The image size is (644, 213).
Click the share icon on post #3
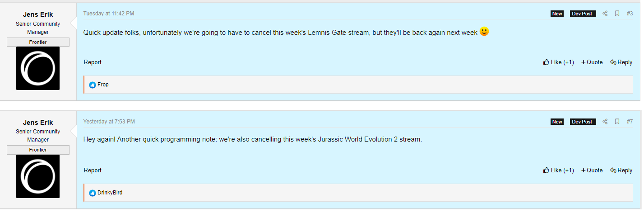[605, 14]
